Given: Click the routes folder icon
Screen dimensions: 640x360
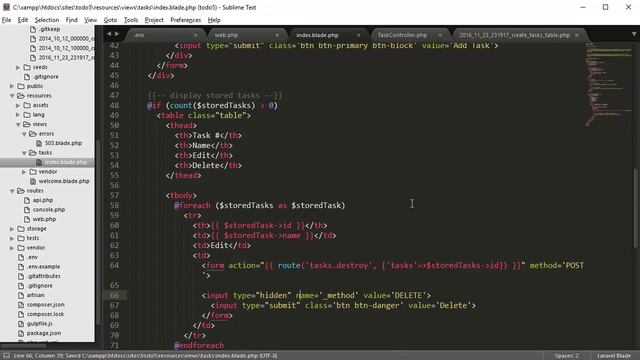Looking at the screenshot, I should [21, 191].
